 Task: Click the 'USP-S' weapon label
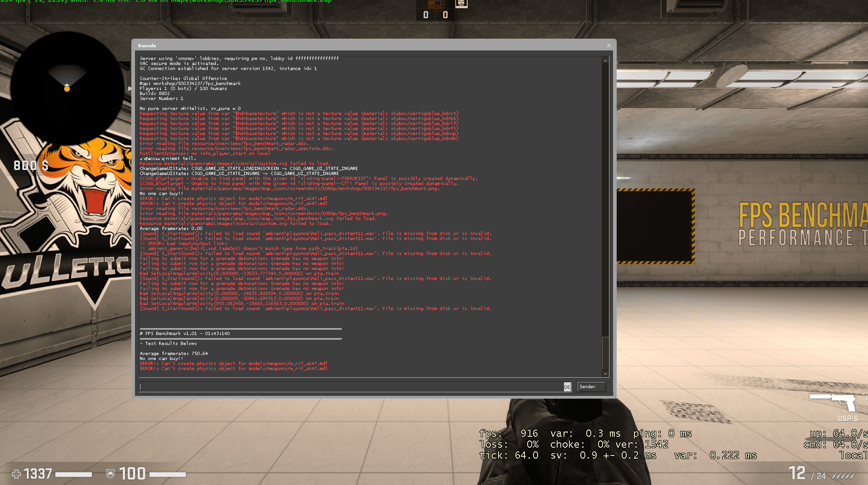point(848,419)
